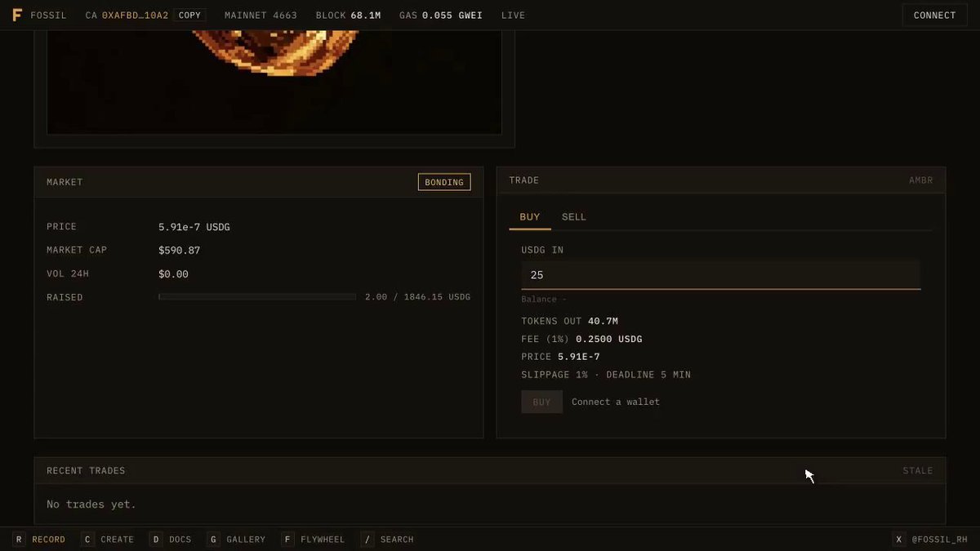Click the 'Connect a wallet' hint text
This screenshot has height=551, width=980.
coord(616,402)
